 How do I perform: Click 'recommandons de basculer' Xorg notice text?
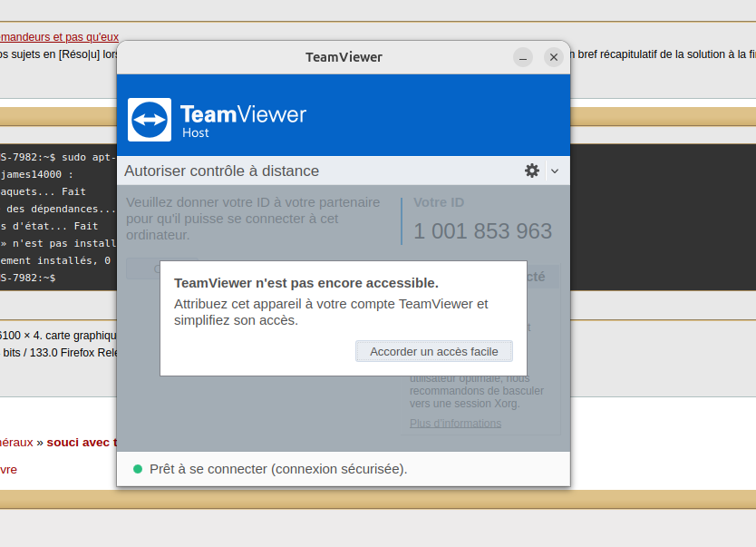[x=477, y=391]
